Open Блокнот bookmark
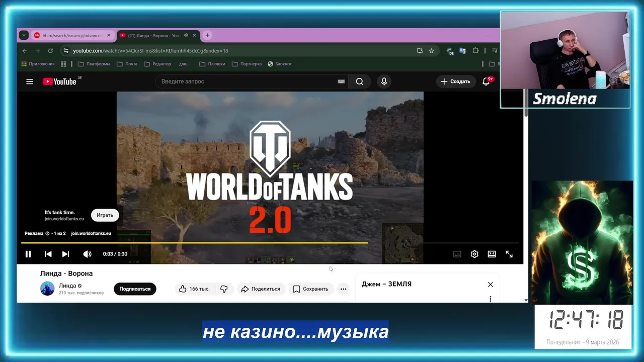Viewport: 644px width, 362px height. [x=280, y=64]
